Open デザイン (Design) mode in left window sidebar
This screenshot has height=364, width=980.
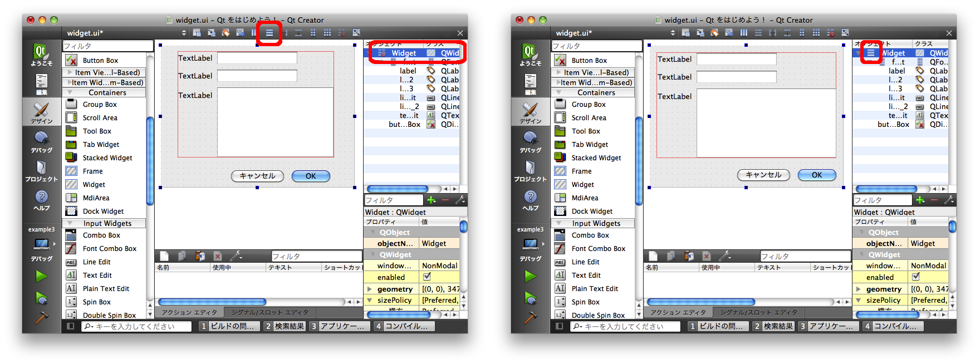(42, 112)
